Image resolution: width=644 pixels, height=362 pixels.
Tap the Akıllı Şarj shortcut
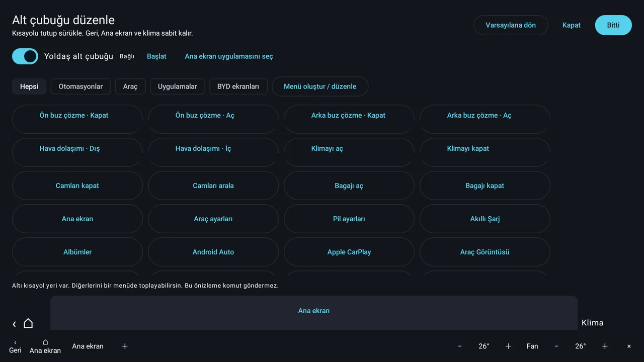pyautogui.click(x=485, y=219)
